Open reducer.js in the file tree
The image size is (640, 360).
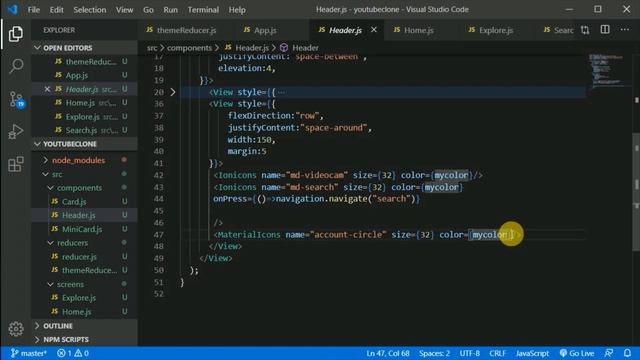(84, 256)
